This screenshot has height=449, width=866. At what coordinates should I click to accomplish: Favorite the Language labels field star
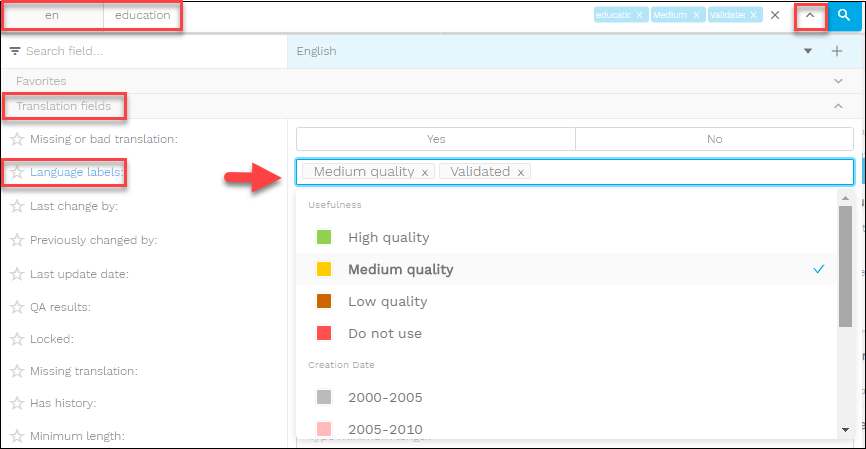(x=17, y=172)
